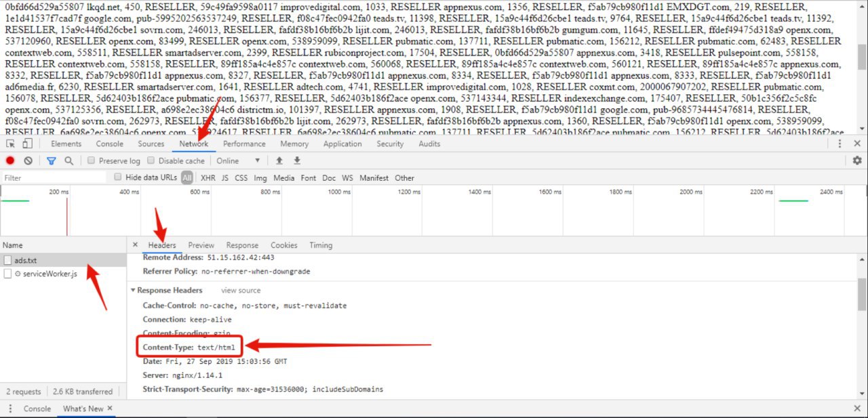Viewport: 868px width, 418px height.
Task: Open the Security panel tab
Action: 390,144
